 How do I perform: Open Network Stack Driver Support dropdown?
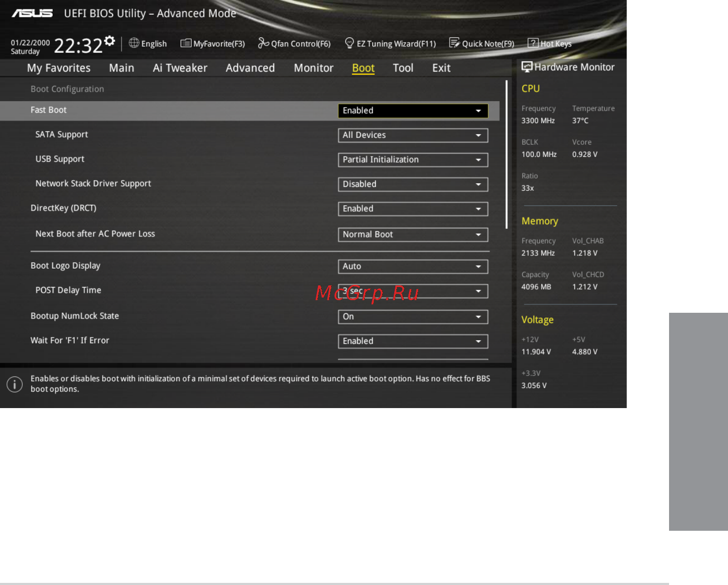[413, 184]
